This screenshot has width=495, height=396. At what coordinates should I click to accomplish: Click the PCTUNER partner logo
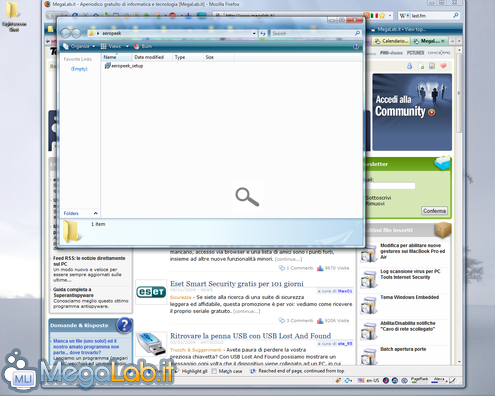[x=415, y=53]
